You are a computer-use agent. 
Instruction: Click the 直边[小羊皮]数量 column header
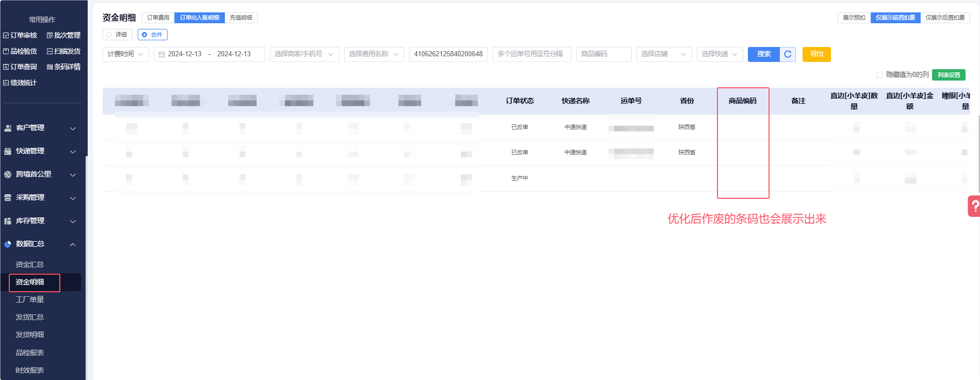(x=854, y=101)
